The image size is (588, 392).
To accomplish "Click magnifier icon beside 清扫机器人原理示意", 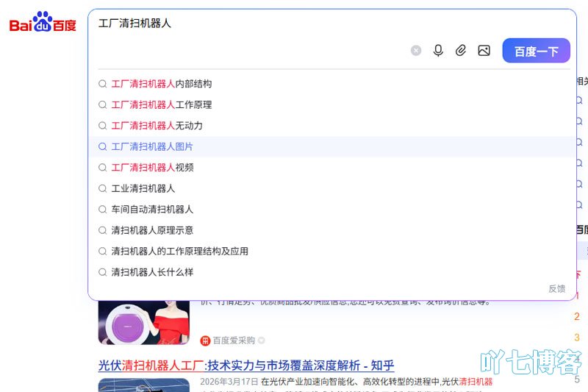I will click(102, 230).
